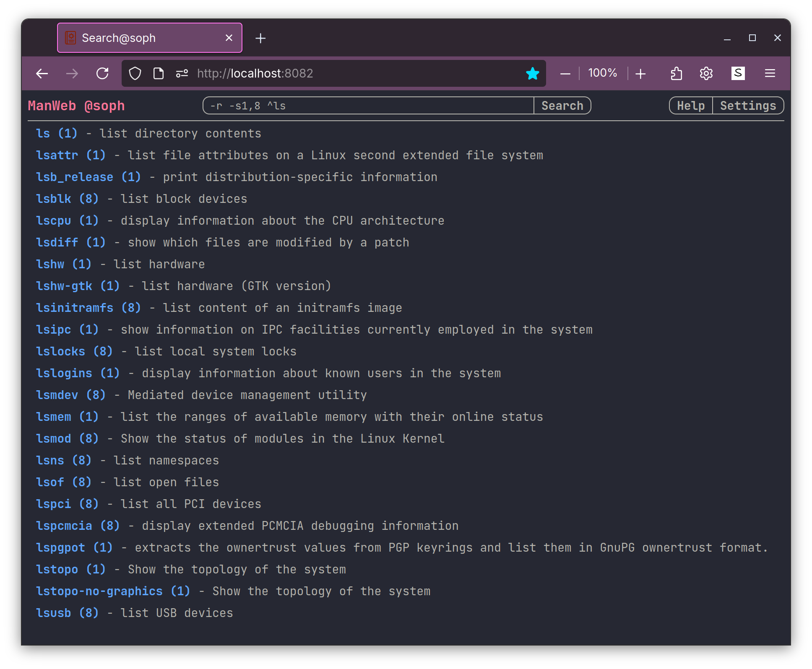The width and height of the screenshot is (812, 669).
Task: Open the ManWeb Help page
Action: click(x=690, y=106)
